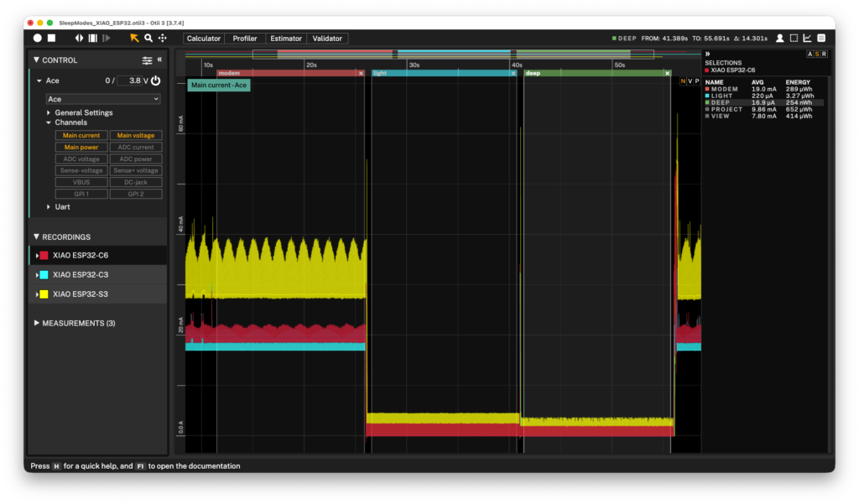Open the user account icon

click(x=779, y=38)
